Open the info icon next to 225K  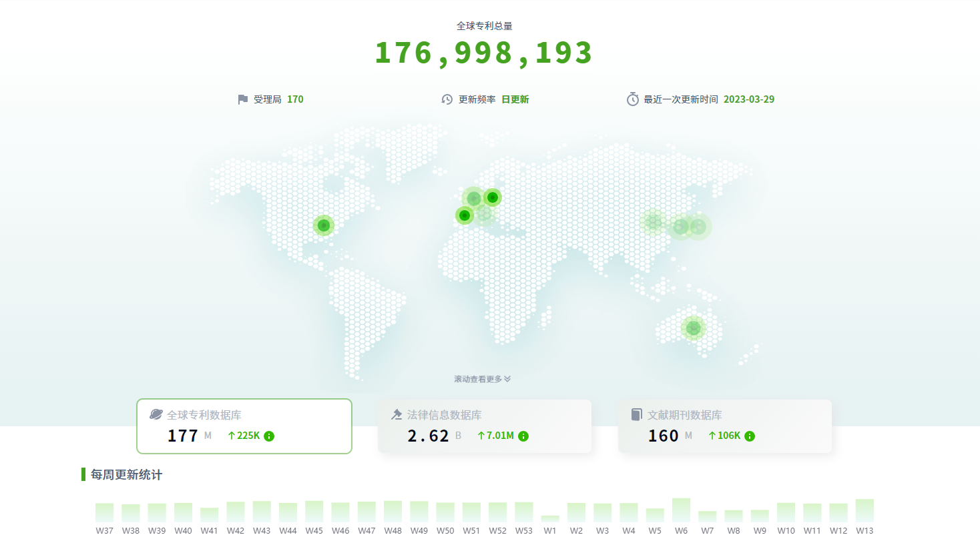click(x=269, y=436)
